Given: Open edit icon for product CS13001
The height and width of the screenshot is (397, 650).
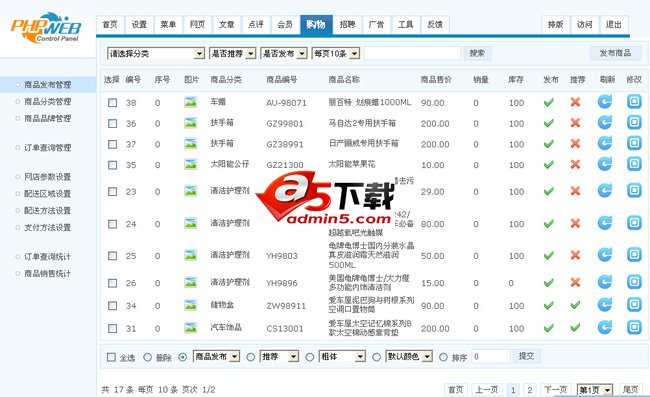Looking at the screenshot, I should (634, 327).
